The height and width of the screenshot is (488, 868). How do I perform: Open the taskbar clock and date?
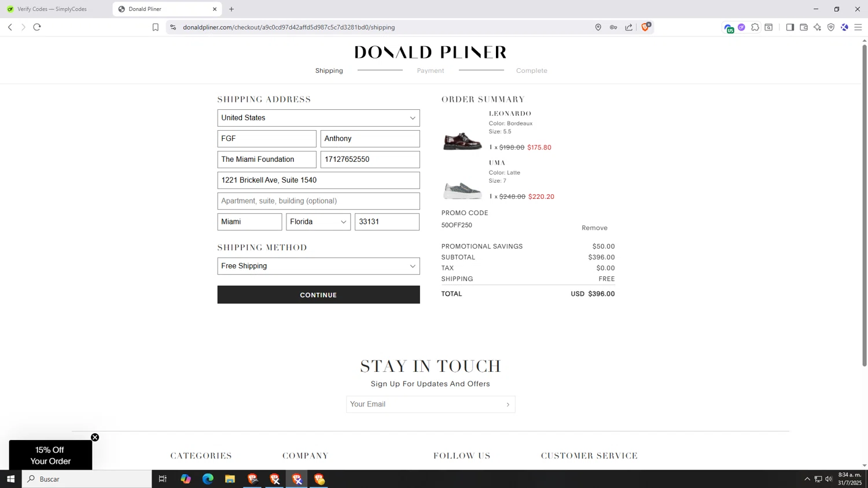[x=850, y=479]
